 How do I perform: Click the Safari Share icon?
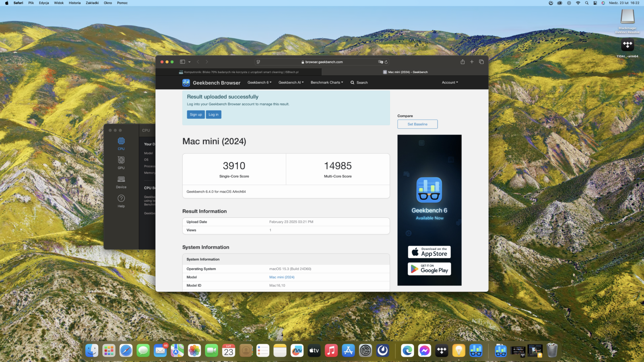coord(462,62)
